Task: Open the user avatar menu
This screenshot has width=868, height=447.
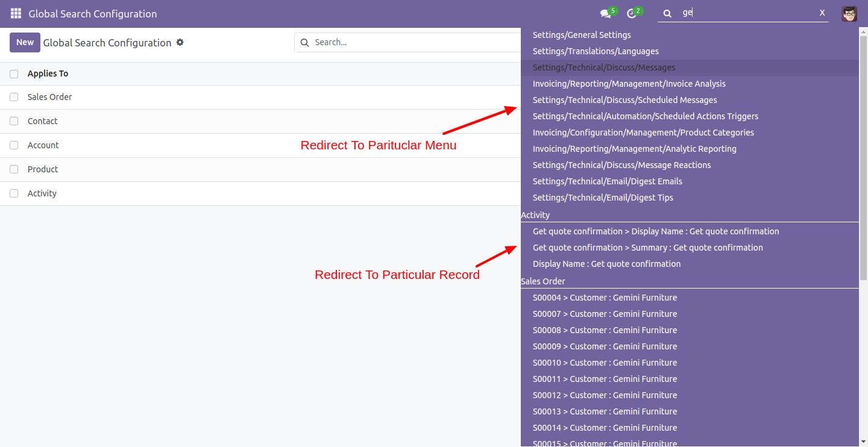Action: pos(849,13)
